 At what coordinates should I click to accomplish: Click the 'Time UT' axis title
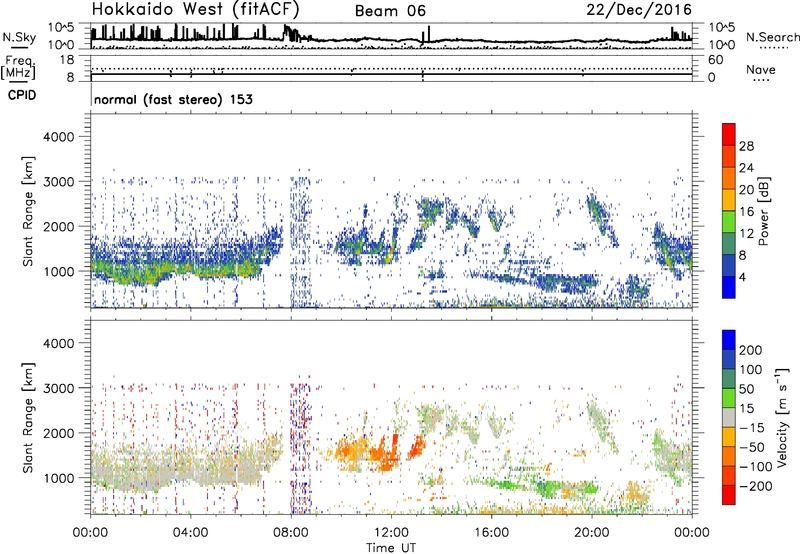click(391, 548)
